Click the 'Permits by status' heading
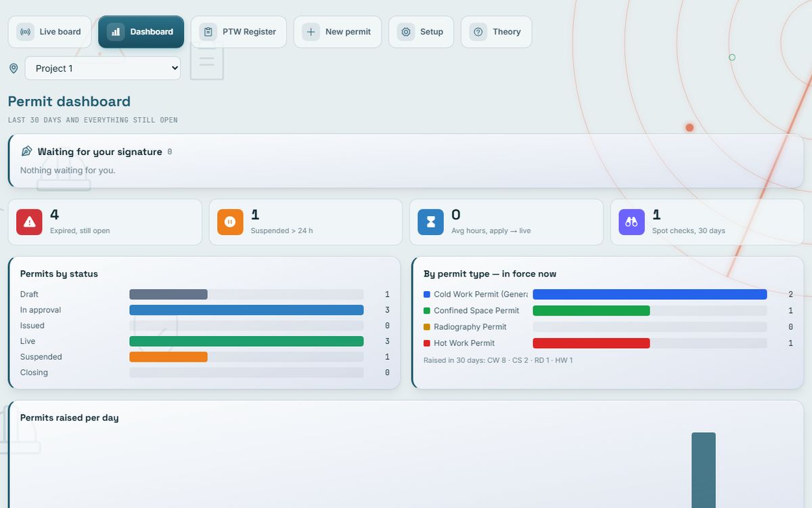812x508 pixels. point(59,274)
